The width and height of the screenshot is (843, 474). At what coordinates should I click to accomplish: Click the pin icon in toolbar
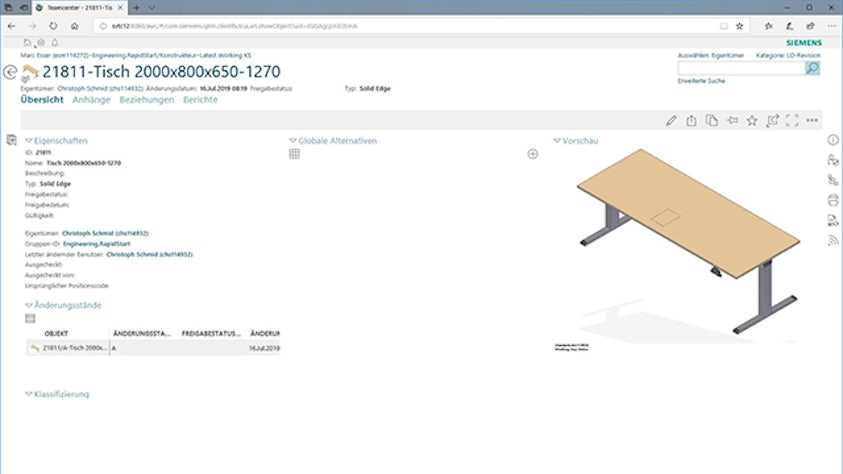[x=732, y=120]
